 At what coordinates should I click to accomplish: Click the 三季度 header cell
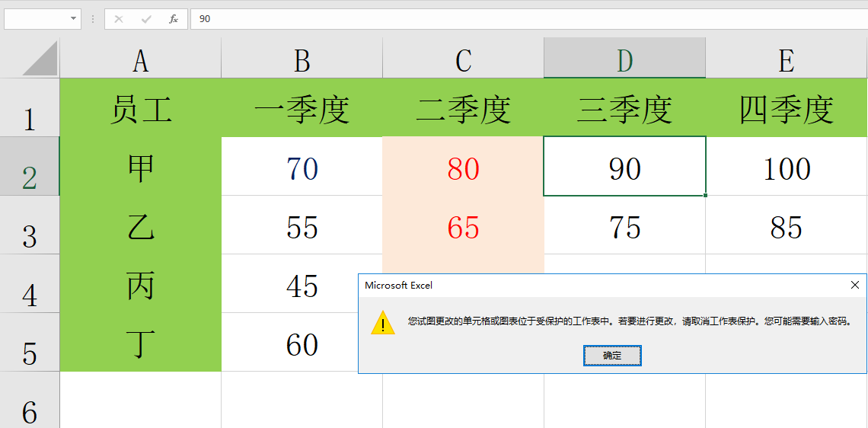tap(624, 107)
